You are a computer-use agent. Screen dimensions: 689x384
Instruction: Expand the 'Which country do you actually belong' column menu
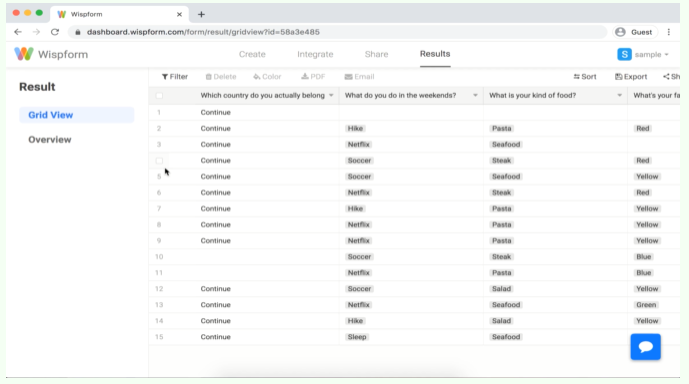[331, 95]
